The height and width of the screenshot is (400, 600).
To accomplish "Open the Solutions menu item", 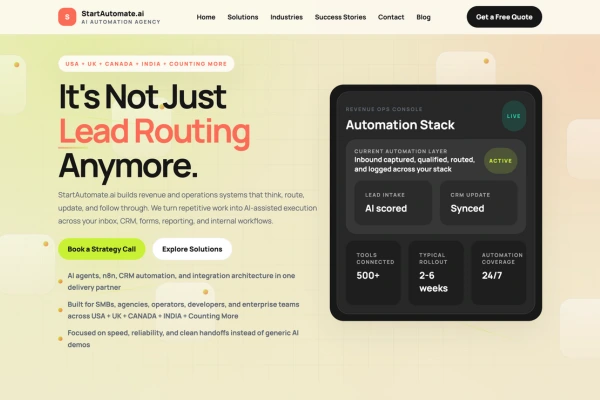I will pyautogui.click(x=243, y=17).
